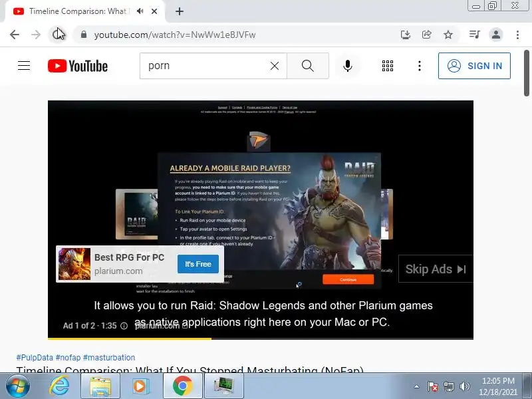
Task: Open the Windows Start orb
Action: click(17, 386)
